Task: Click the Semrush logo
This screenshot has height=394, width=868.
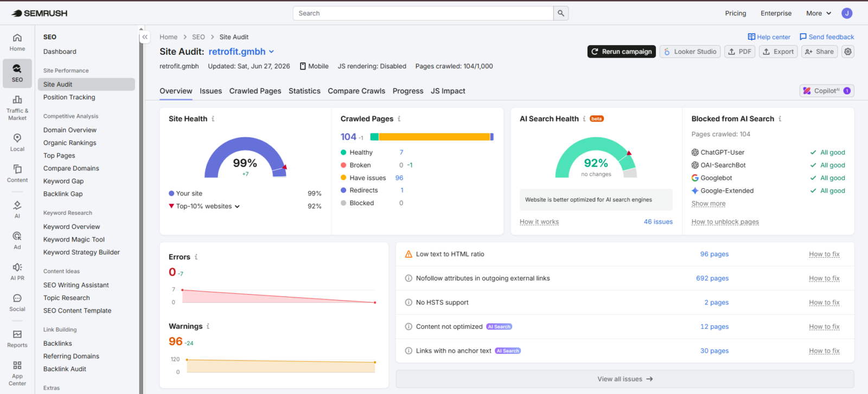Action: coord(39,13)
